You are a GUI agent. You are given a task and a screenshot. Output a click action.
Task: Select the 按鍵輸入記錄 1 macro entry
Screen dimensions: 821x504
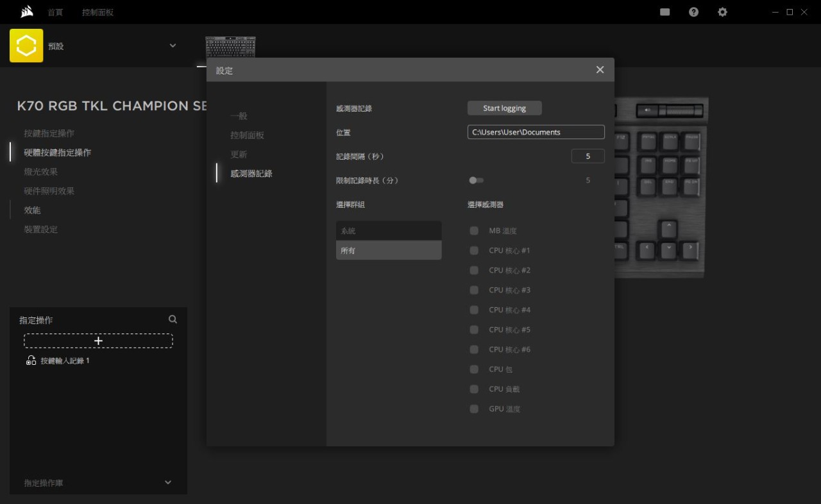(x=65, y=360)
